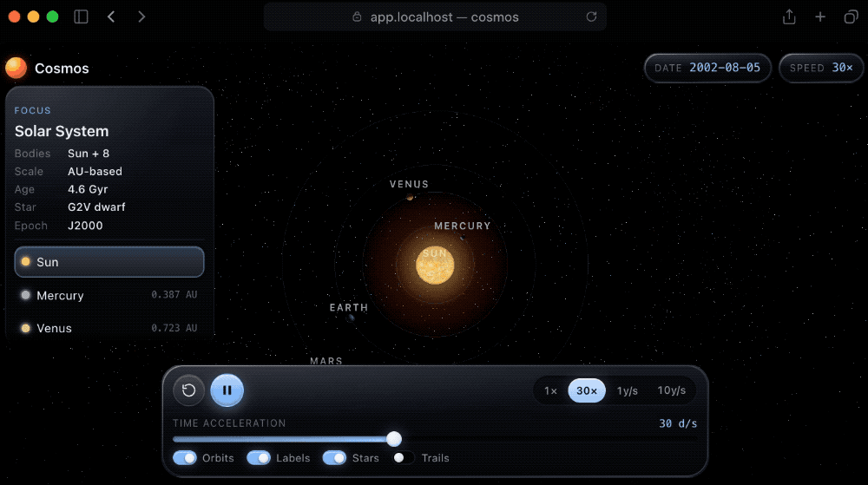Screen dimensions: 868x485
Task: Click the Solar System heading
Action: tap(62, 131)
